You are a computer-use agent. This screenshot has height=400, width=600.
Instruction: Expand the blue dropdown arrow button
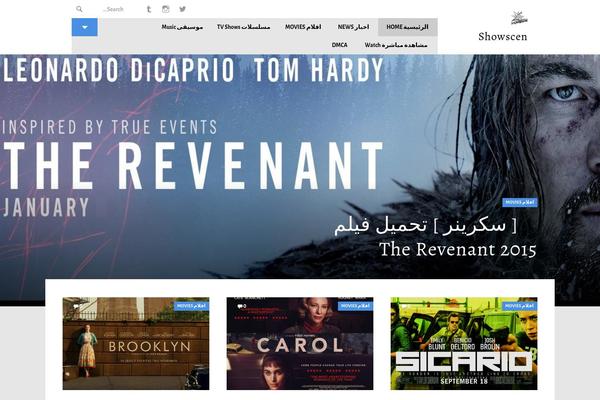(x=85, y=27)
